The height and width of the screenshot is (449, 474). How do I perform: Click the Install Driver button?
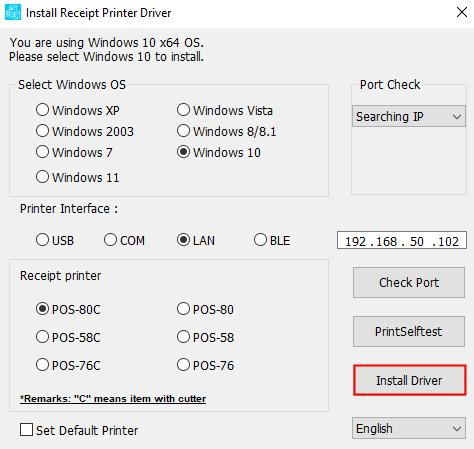click(x=409, y=380)
